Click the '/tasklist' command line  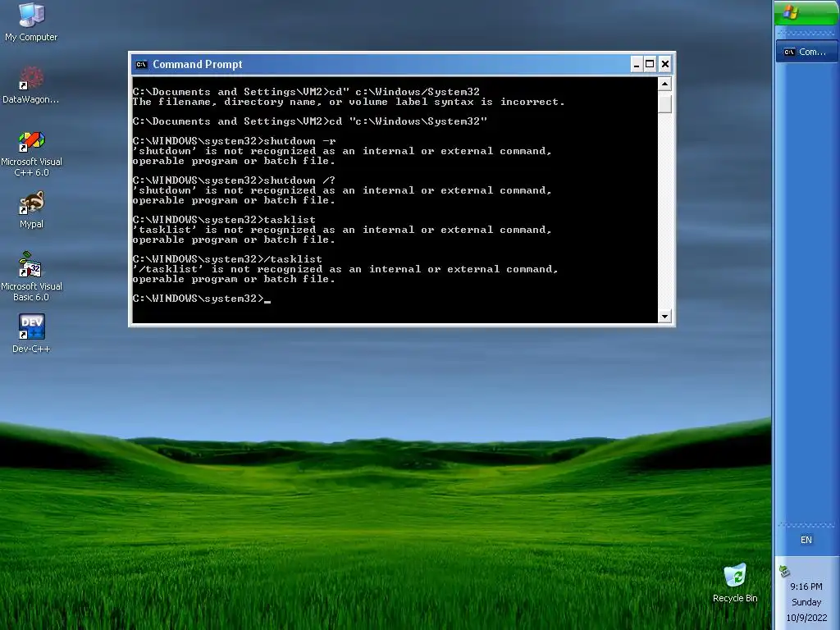click(x=228, y=259)
